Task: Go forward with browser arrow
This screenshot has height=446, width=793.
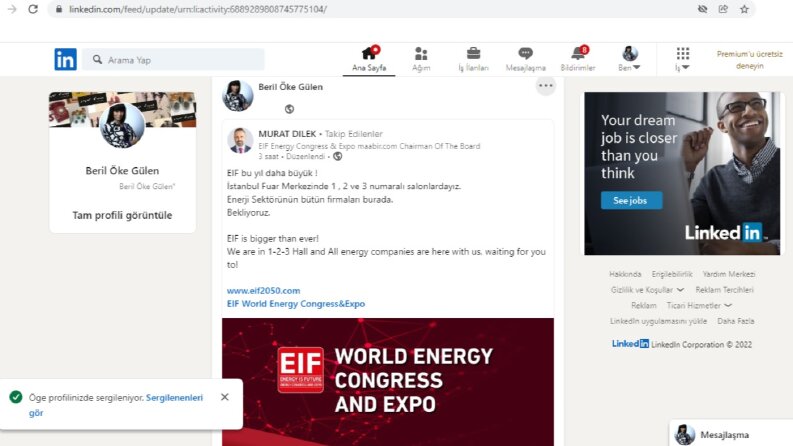Action: click(x=12, y=9)
